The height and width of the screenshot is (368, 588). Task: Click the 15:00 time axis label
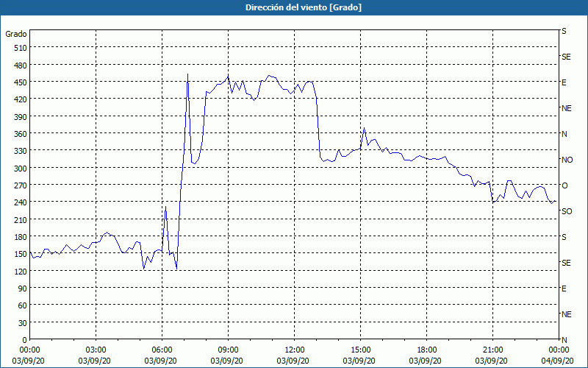click(360, 350)
